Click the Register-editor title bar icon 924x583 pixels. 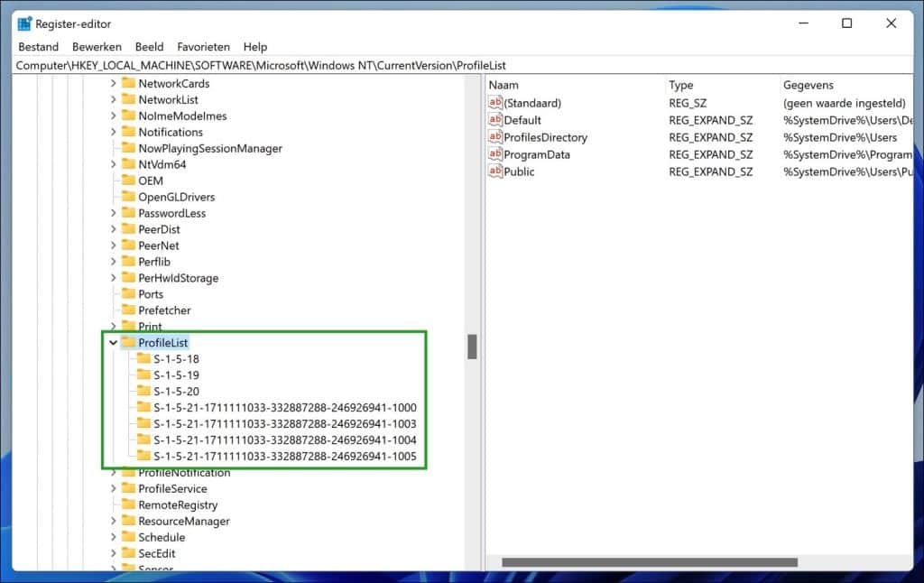pyautogui.click(x=23, y=23)
